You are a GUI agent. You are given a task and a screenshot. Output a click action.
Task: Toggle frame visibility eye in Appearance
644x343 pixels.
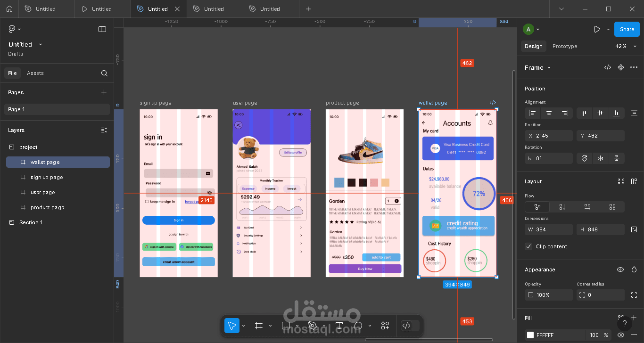[620, 269]
